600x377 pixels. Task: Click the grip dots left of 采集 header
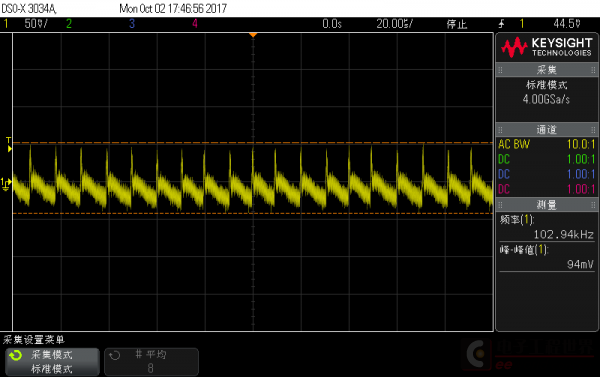(500, 70)
